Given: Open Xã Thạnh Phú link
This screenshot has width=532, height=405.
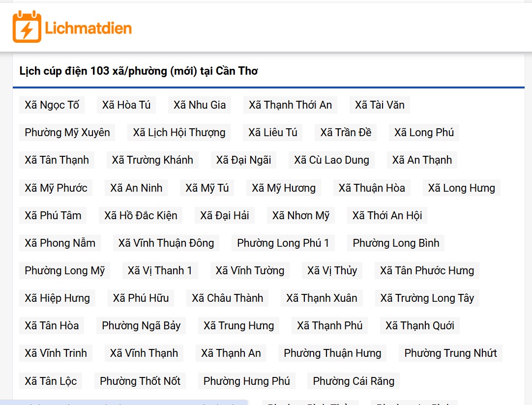Looking at the screenshot, I should click(330, 326).
